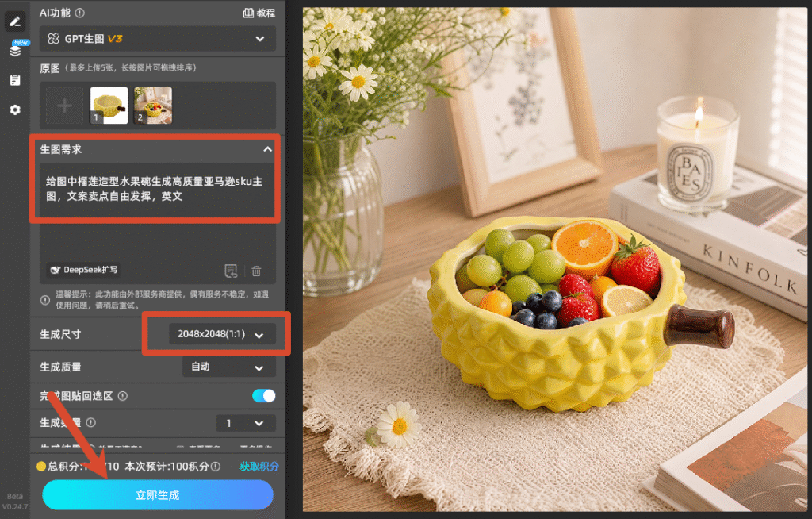This screenshot has height=519, width=812.
Task: Click the 获取积分 link
Action: pyautogui.click(x=259, y=467)
